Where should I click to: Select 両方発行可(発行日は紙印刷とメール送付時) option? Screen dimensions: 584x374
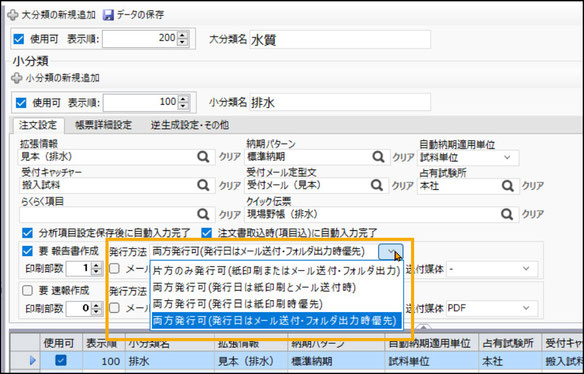click(276, 287)
